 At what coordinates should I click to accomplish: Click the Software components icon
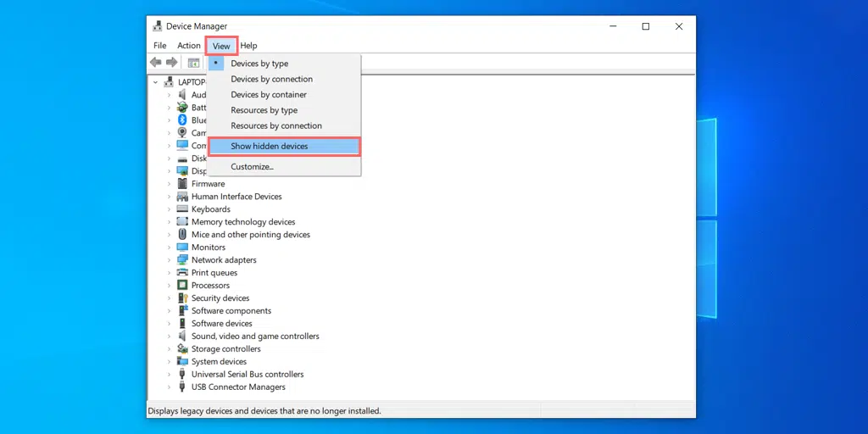[x=182, y=310]
